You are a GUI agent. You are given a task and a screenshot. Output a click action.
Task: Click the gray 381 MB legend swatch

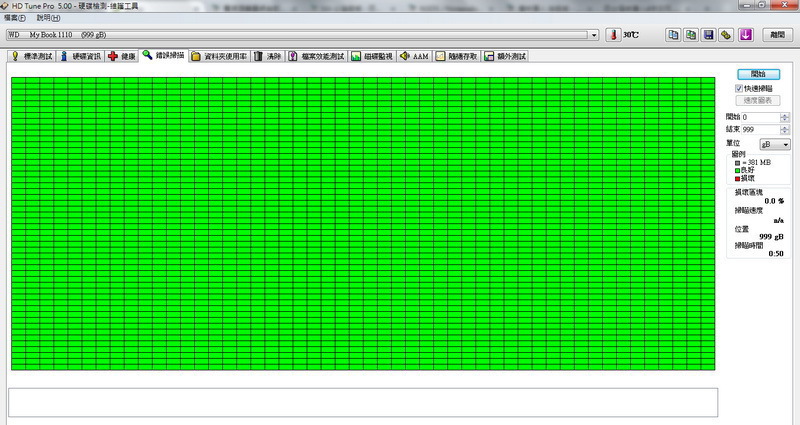click(737, 163)
